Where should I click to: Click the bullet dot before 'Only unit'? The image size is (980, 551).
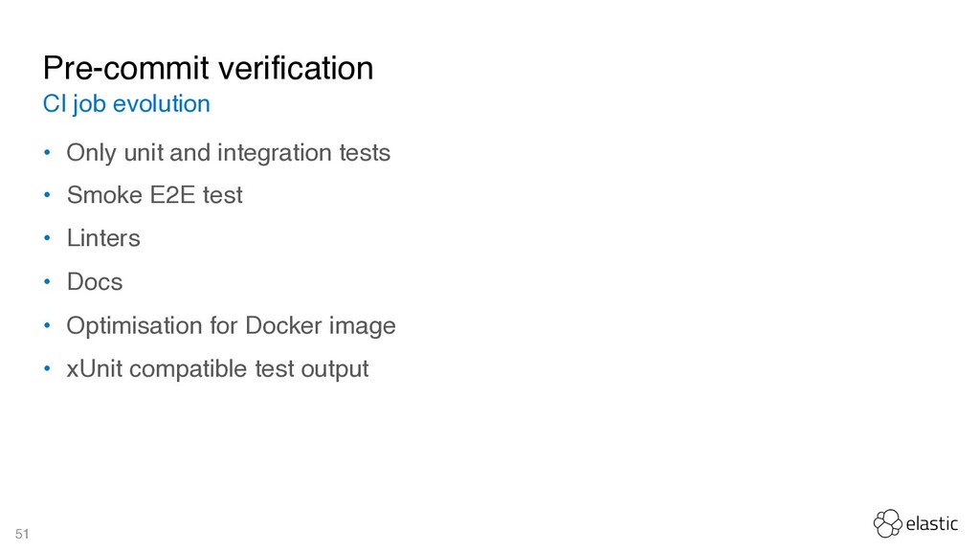click(47, 152)
